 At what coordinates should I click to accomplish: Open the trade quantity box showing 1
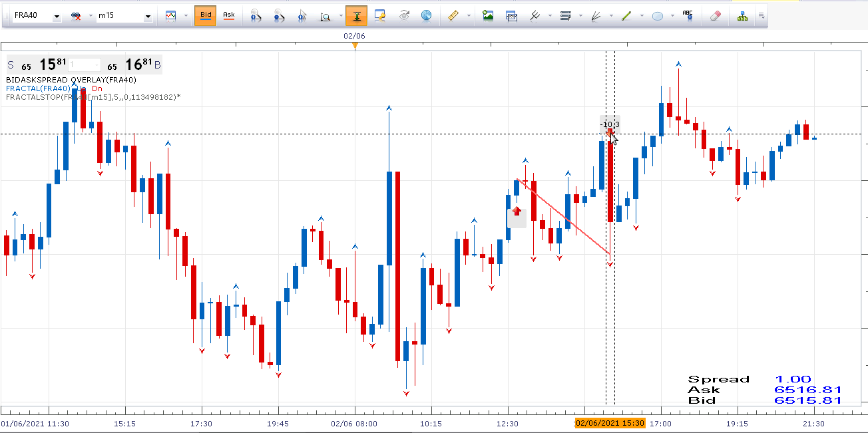85,65
